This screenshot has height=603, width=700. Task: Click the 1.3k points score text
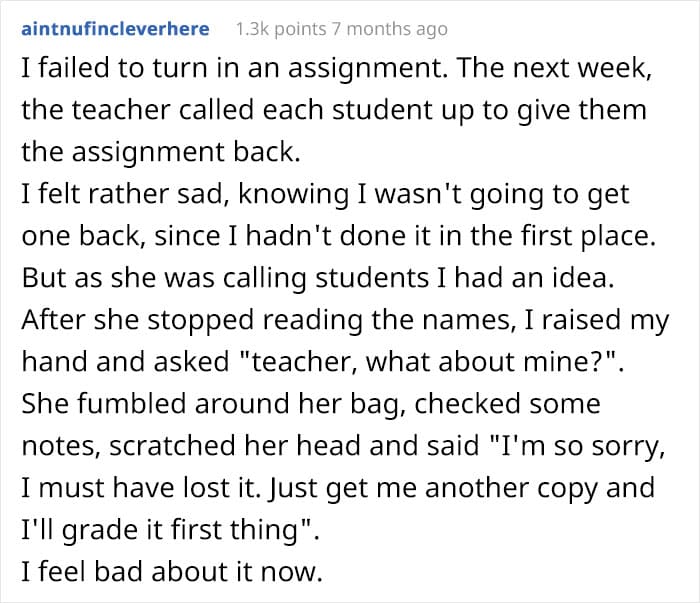pyautogui.click(x=281, y=29)
